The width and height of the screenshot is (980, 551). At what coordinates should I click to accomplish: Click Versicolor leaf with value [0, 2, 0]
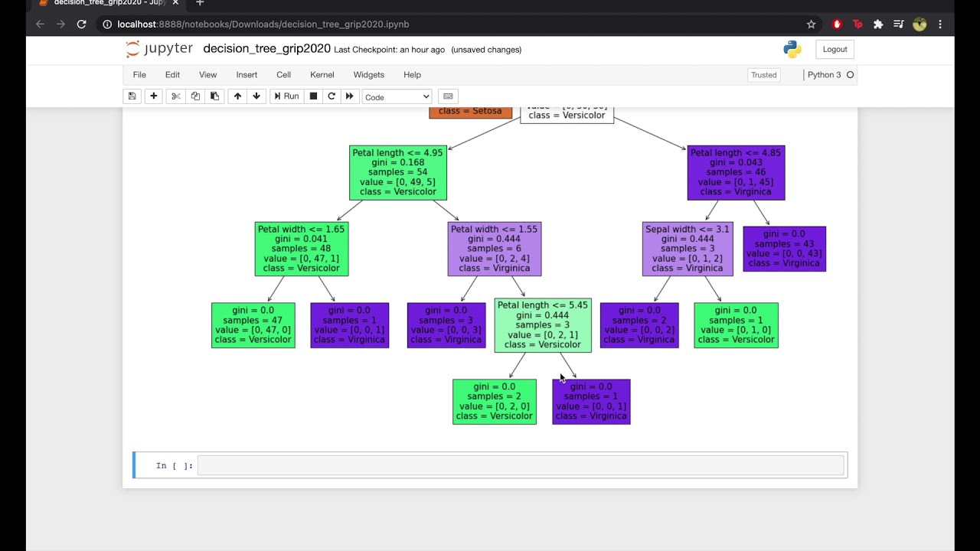coord(495,402)
